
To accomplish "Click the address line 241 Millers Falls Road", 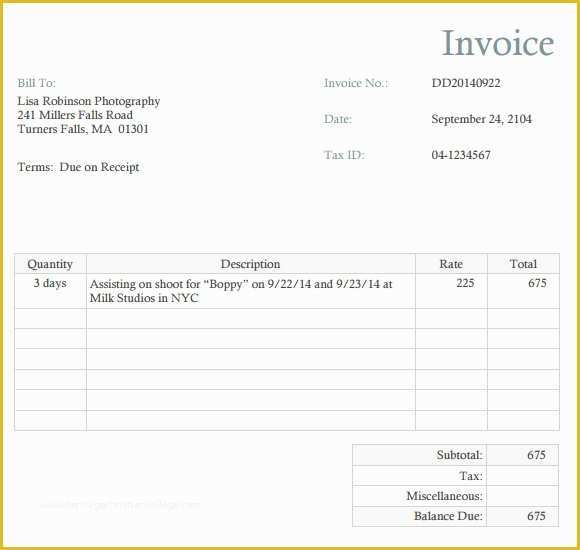I will (75, 115).
